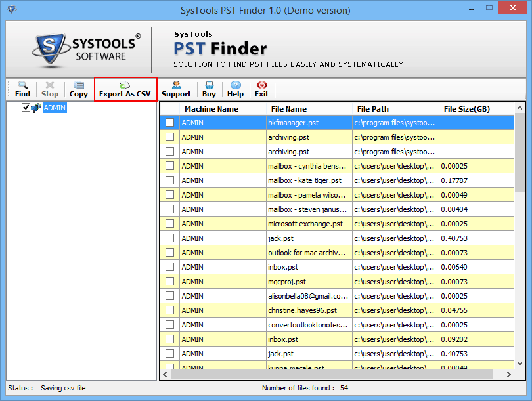Click the SysTools Software logo
This screenshot has width=532, height=401.
point(87,50)
